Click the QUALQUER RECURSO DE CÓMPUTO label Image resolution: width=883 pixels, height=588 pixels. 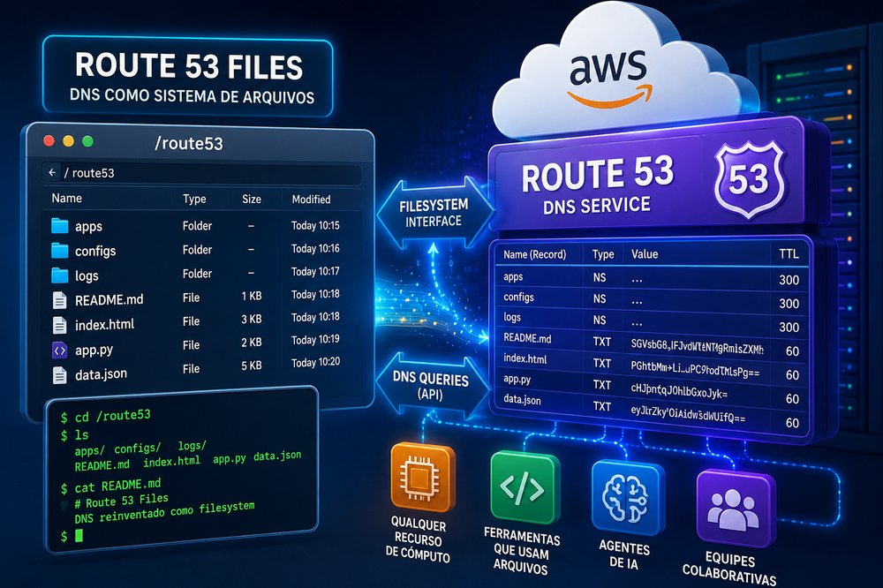pos(418,540)
